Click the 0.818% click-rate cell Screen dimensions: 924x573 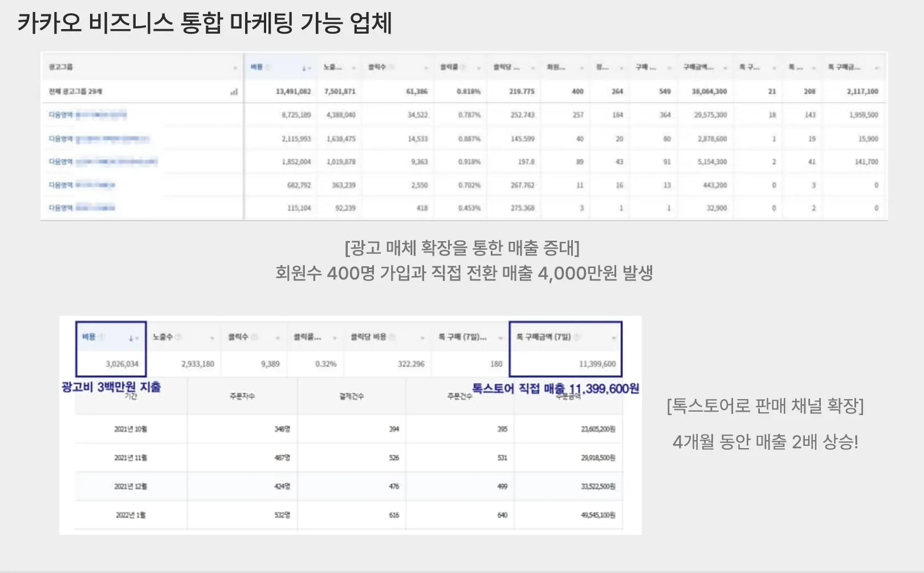[x=469, y=91]
